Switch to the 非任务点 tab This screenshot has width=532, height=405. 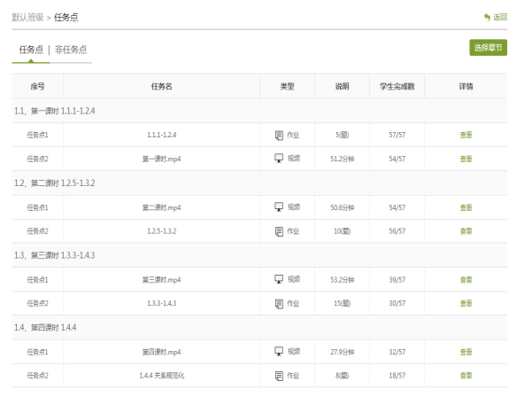[x=71, y=50]
